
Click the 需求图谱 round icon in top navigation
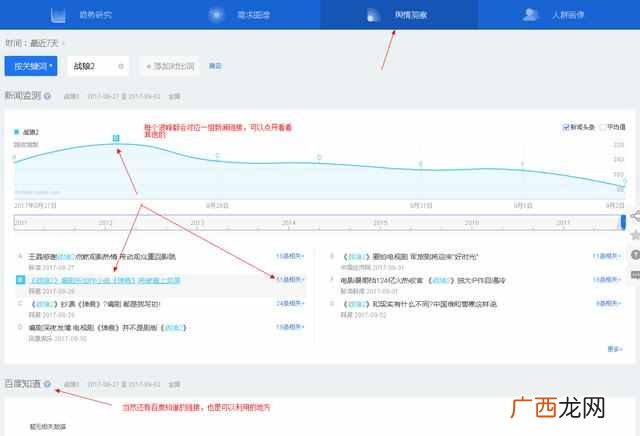coord(216,15)
